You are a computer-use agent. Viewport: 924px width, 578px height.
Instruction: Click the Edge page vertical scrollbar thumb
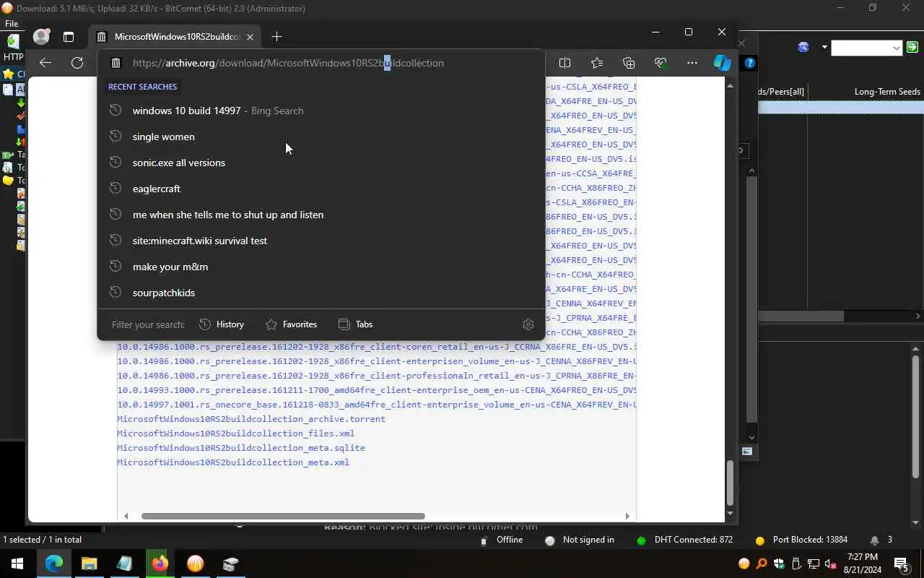pos(730,483)
